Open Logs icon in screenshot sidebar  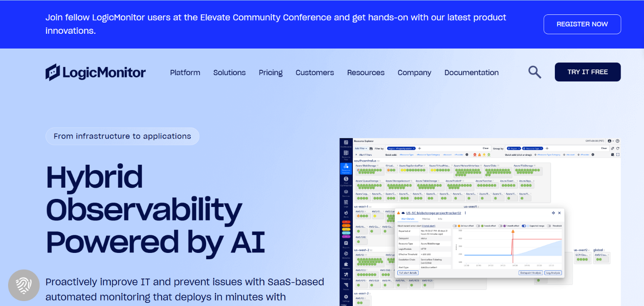tap(346, 203)
